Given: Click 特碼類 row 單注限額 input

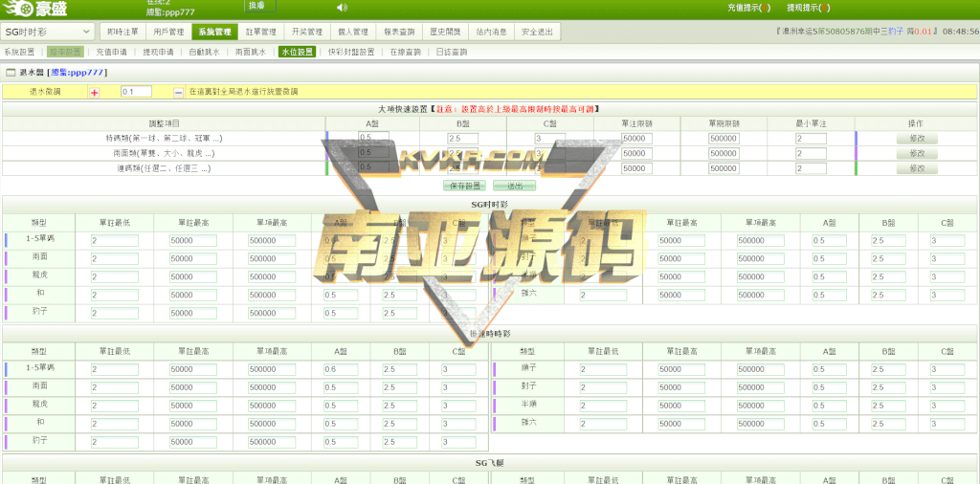Looking at the screenshot, I should tap(636, 138).
